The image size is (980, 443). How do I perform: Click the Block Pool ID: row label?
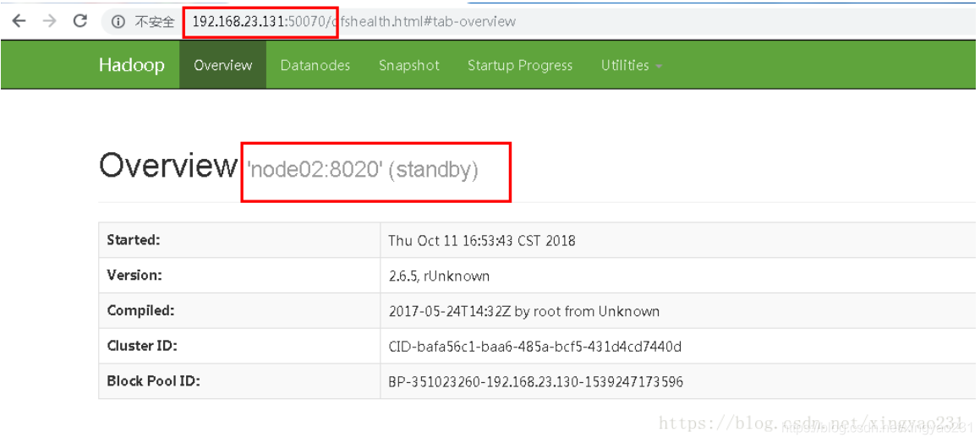pos(153,380)
